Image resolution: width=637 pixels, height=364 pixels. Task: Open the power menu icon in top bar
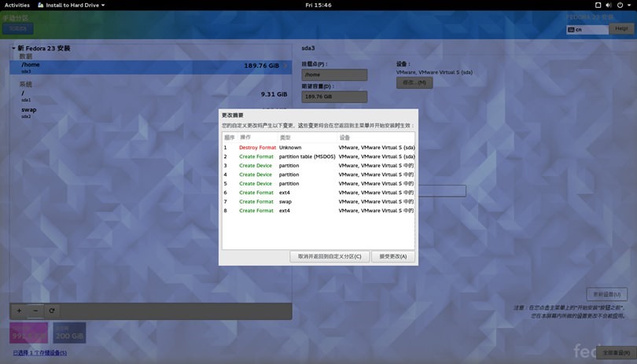[620, 5]
